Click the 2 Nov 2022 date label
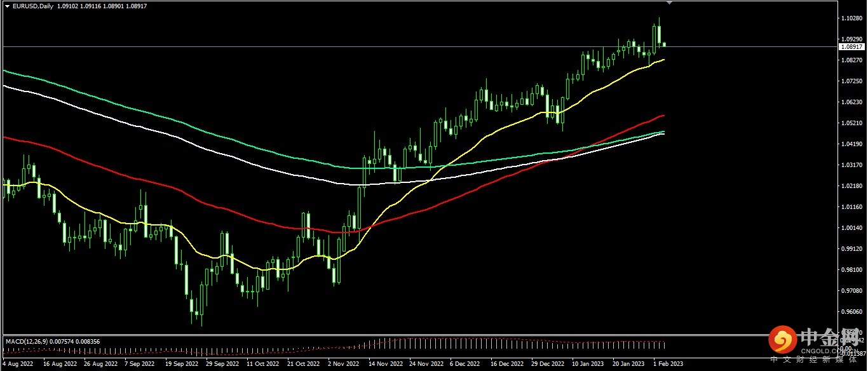 [x=343, y=365]
